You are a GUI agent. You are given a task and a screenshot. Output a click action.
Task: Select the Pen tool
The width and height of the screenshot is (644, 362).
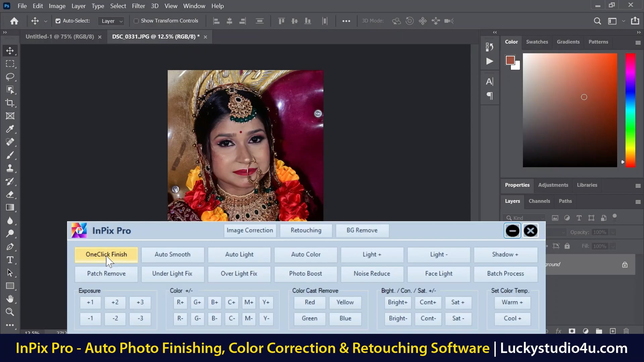[x=10, y=247]
